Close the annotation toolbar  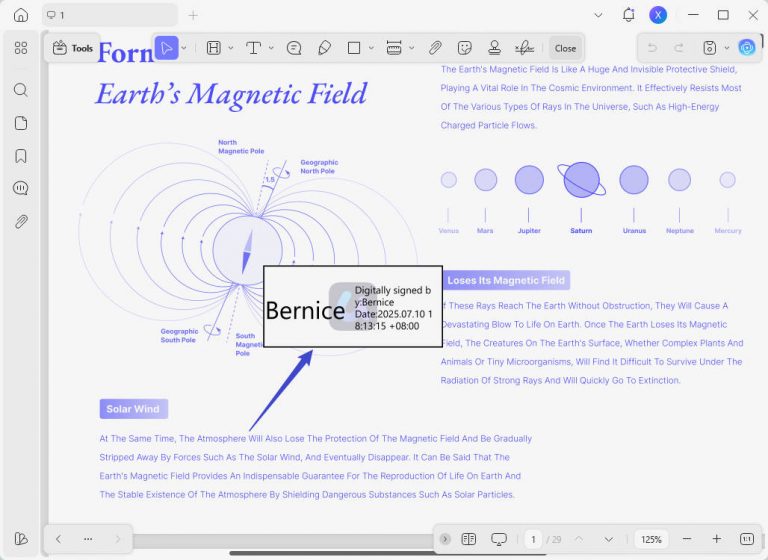pos(565,48)
